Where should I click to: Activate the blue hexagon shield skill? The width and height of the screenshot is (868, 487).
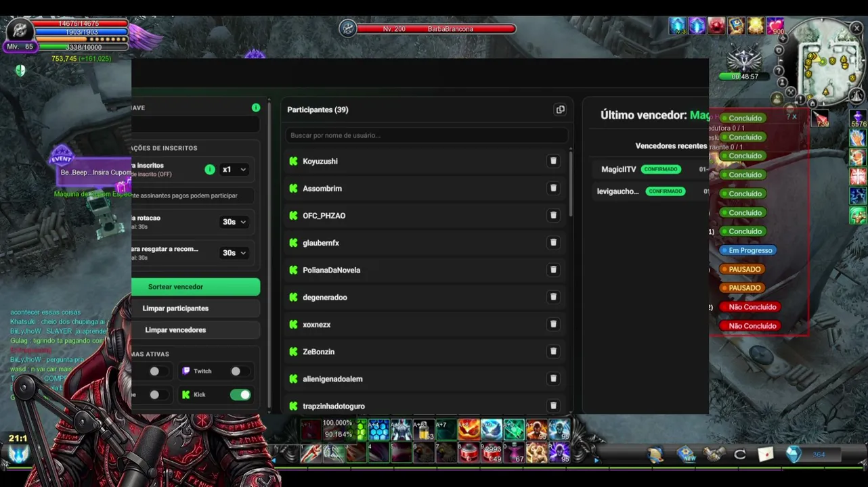[x=378, y=429]
